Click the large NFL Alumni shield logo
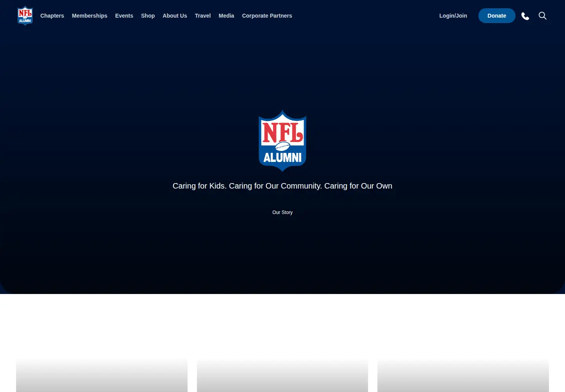Screen dimensions: 565x392 point(282,141)
